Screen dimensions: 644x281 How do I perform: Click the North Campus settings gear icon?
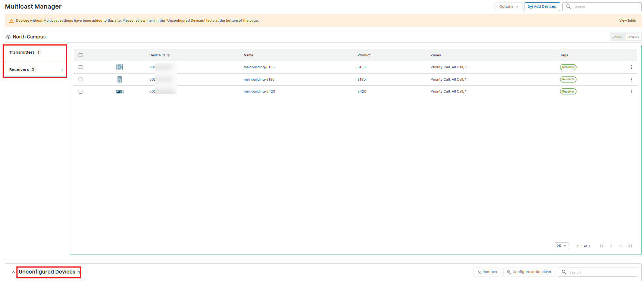[9, 37]
